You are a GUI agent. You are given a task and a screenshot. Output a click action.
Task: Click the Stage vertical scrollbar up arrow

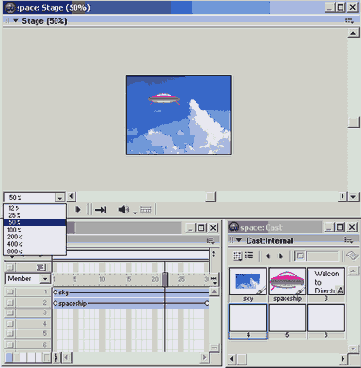tap(353, 33)
